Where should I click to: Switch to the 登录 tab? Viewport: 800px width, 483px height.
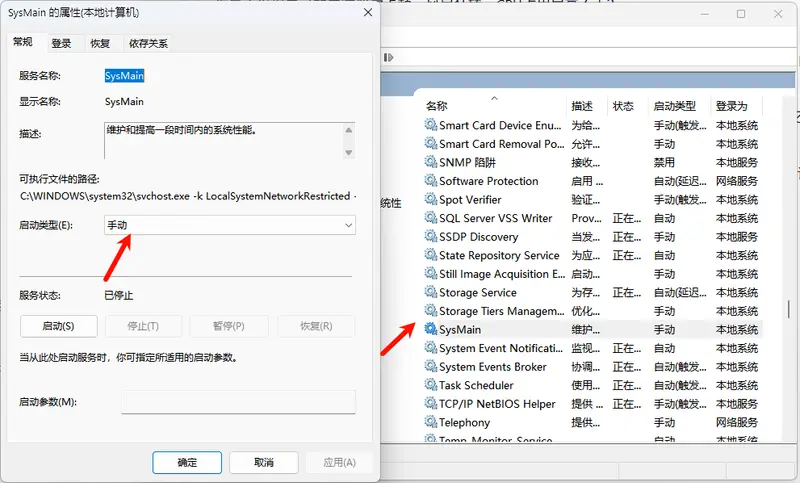point(62,43)
